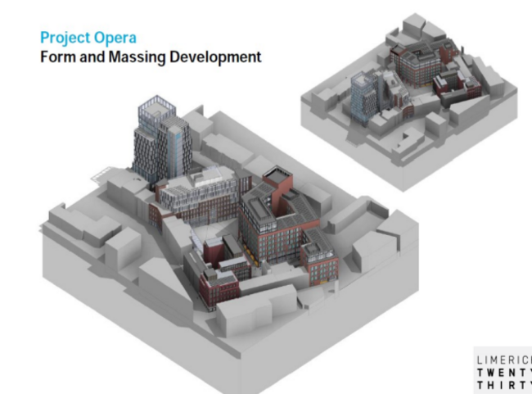Select red-brick central building in the small model
Screen dimensions: 532x394
coord(413,66)
